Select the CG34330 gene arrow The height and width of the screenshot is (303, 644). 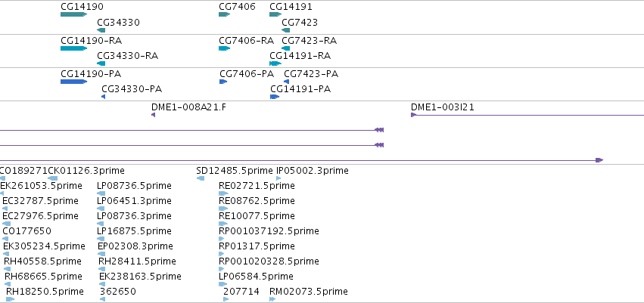101,30
